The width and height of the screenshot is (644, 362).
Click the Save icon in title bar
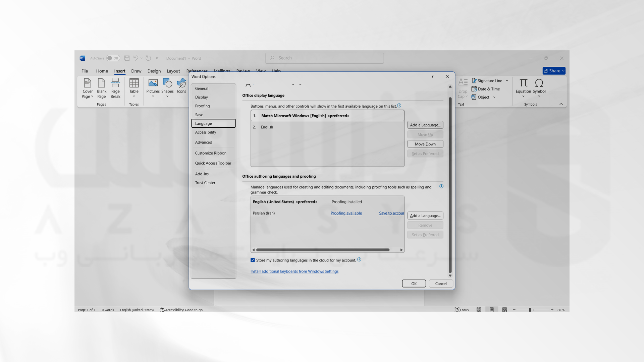coord(127,58)
